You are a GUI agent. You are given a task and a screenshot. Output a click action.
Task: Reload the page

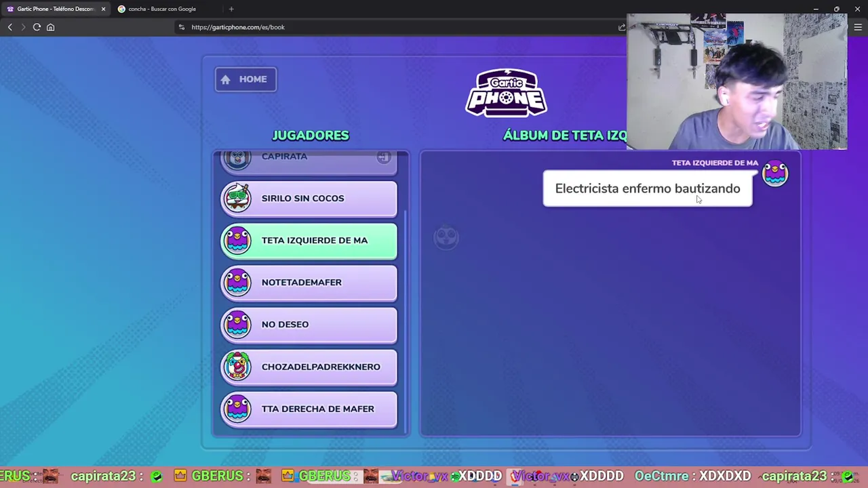[37, 27]
